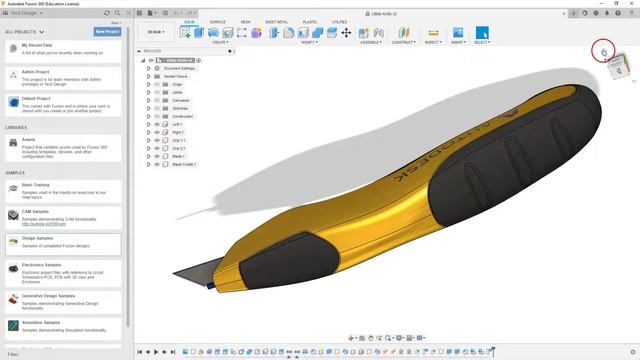Select the purple Create Form tool
This screenshot has width=640, height=360.
[x=256, y=33]
